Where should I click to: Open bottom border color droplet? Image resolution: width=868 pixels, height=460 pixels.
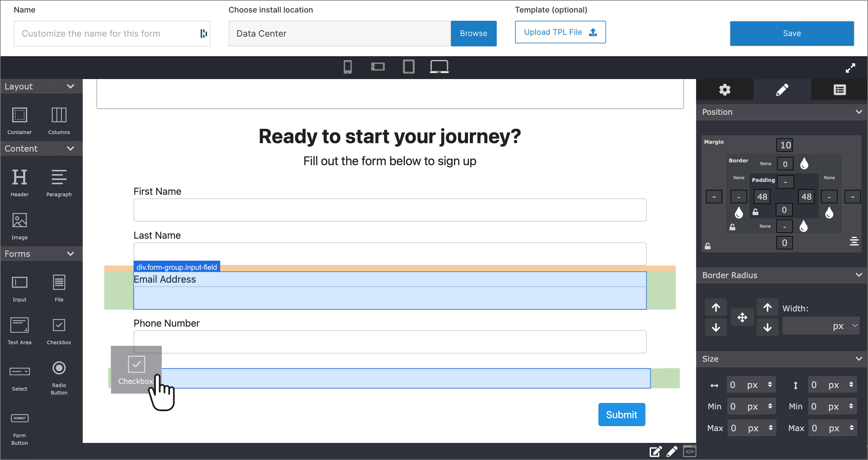pyautogui.click(x=804, y=226)
